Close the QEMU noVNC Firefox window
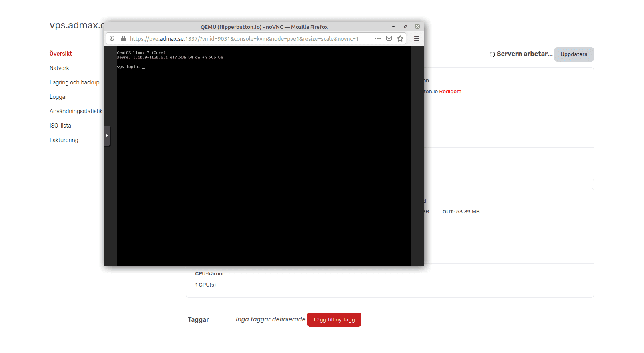644x353 pixels. 417,26
